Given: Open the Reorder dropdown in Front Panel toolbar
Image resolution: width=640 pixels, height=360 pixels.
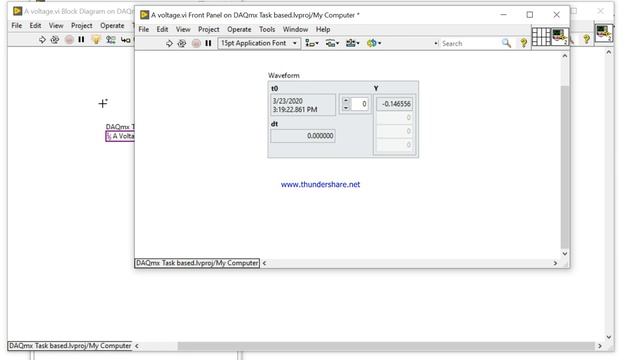Looking at the screenshot, I should tap(374, 43).
